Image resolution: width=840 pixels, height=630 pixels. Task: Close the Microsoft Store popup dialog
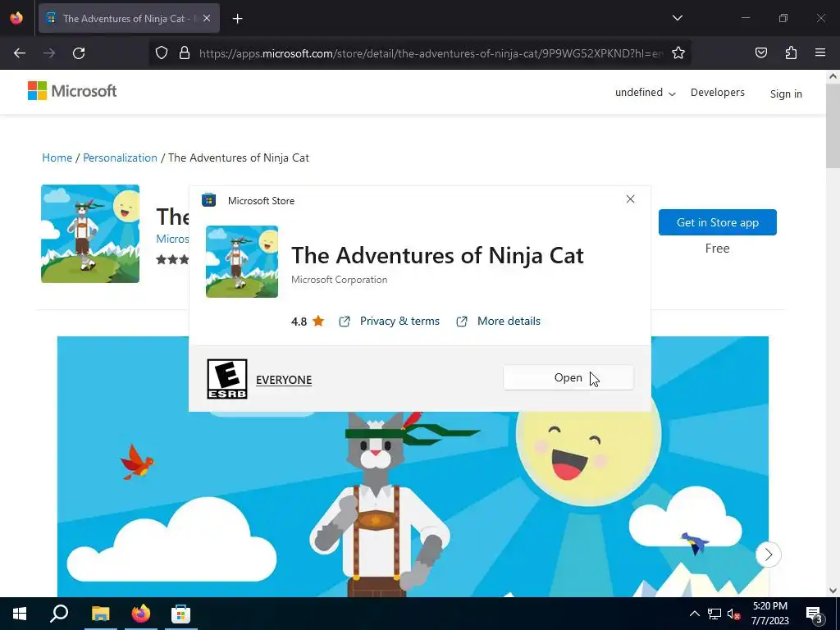pyautogui.click(x=630, y=199)
